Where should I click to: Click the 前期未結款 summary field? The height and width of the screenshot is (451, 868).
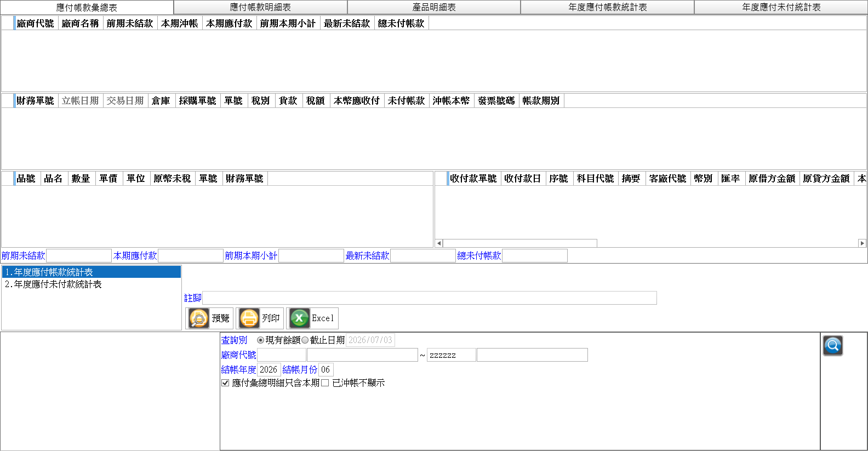pyautogui.click(x=79, y=256)
